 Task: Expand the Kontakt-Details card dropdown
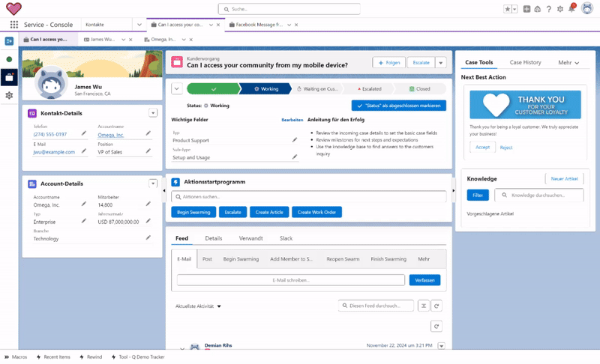(x=153, y=113)
